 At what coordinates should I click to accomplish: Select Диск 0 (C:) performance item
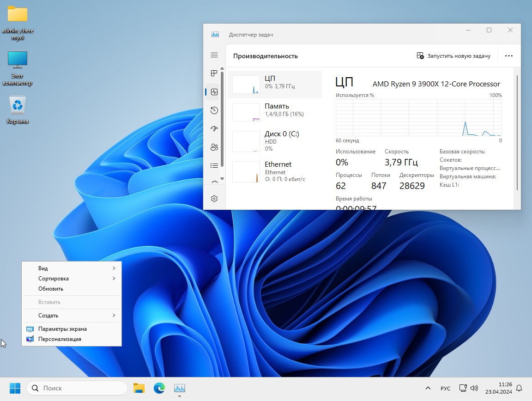275,141
